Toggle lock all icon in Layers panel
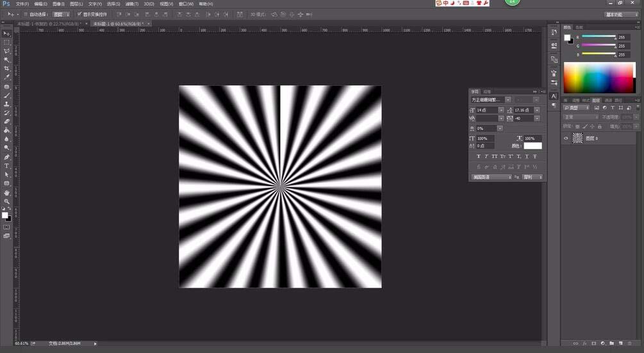The height and width of the screenshot is (353, 644). click(x=600, y=126)
